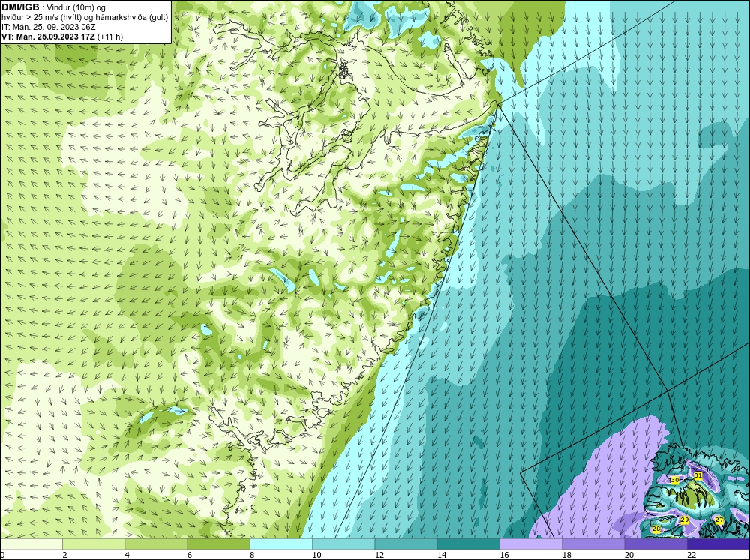Image resolution: width=750 pixels, height=560 pixels.
Task: Click the legend tick label "20"
Action: [x=629, y=555]
